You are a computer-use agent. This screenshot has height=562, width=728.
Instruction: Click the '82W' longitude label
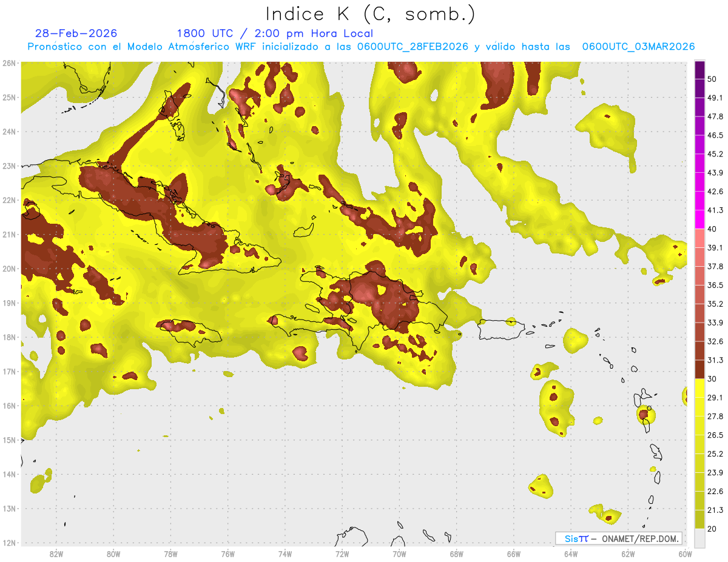pos(56,554)
